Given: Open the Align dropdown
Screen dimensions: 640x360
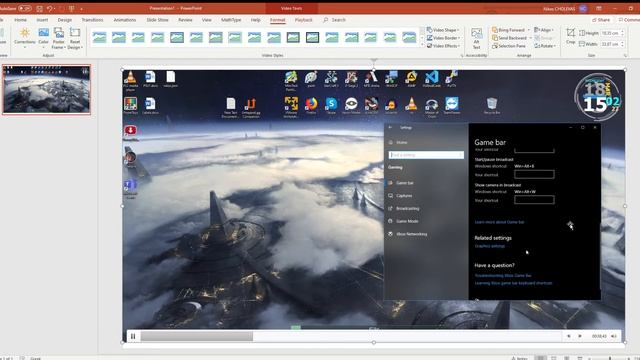Looking at the screenshot, I should (x=544, y=30).
